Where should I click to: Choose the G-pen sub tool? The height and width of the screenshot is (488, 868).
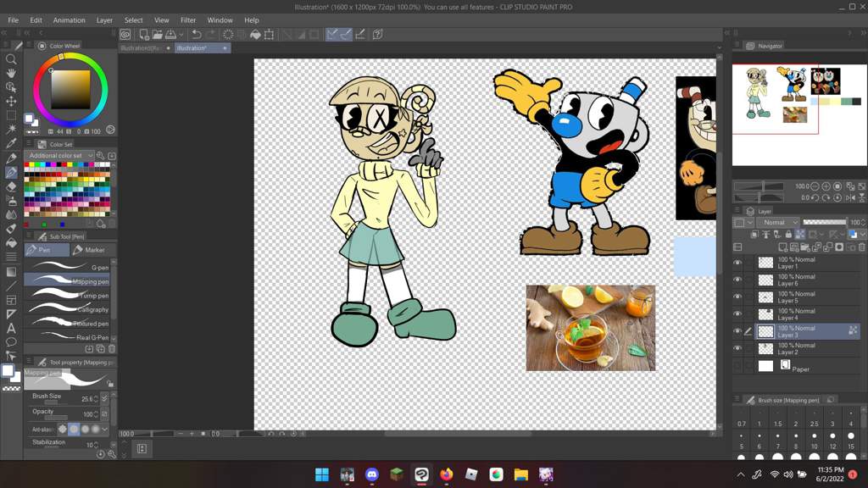[x=67, y=267]
